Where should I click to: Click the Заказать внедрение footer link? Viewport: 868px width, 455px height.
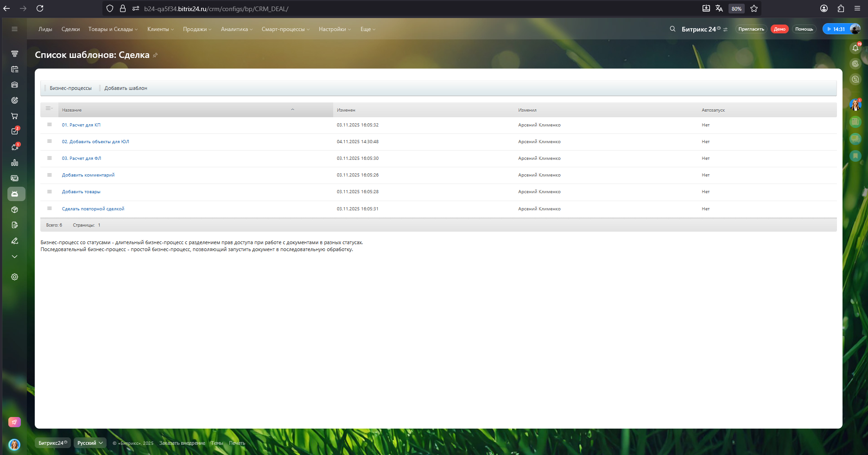click(x=182, y=443)
